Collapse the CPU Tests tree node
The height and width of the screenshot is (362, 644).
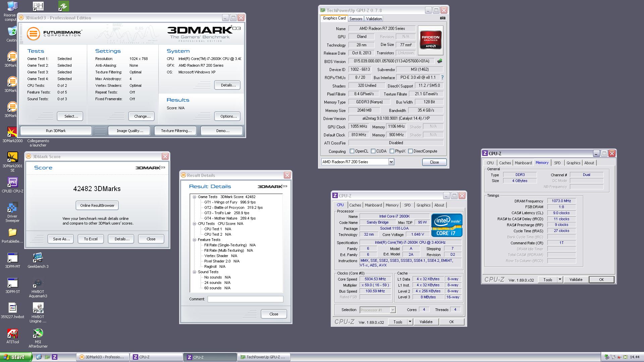tap(194, 224)
